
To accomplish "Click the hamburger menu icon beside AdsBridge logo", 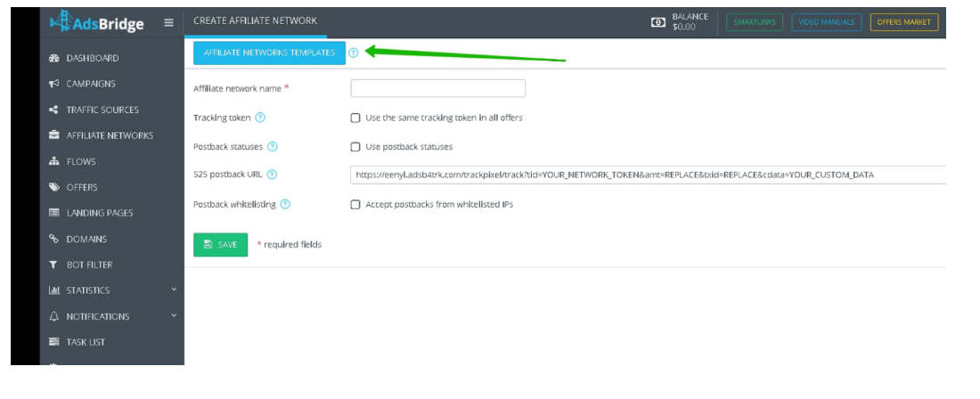I will pyautogui.click(x=168, y=23).
